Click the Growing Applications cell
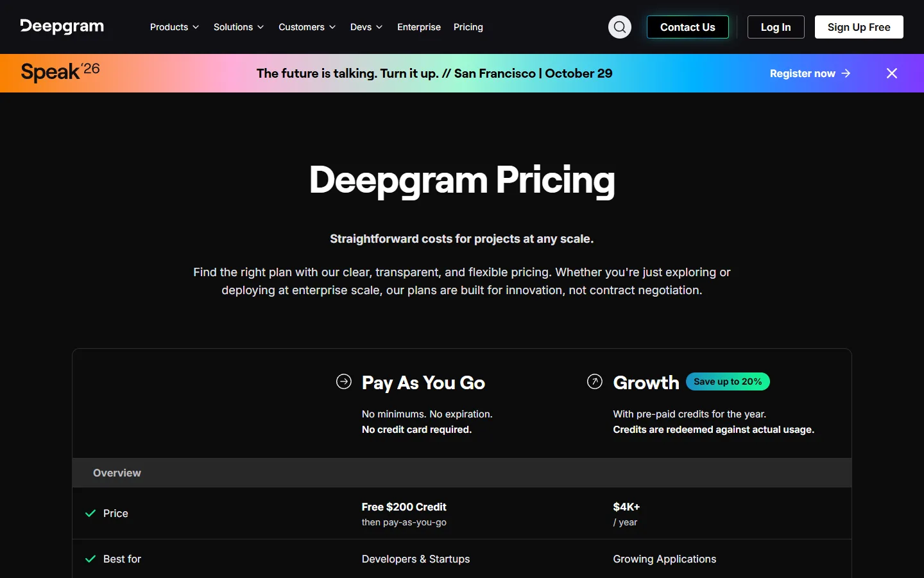Image resolution: width=924 pixels, height=578 pixels. (665, 559)
